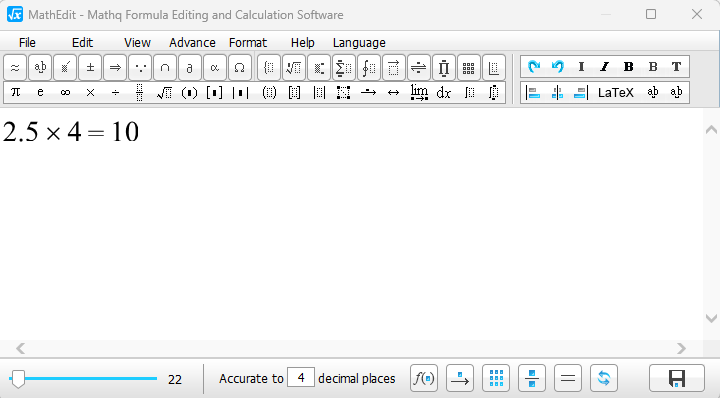Click the floppy disk save button
This screenshot has height=398, width=720.
tap(677, 378)
